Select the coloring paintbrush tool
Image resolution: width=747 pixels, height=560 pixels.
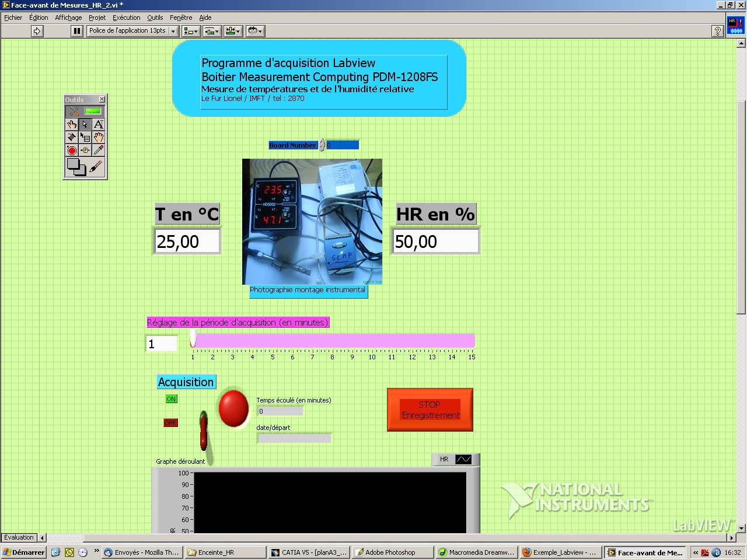click(x=97, y=167)
